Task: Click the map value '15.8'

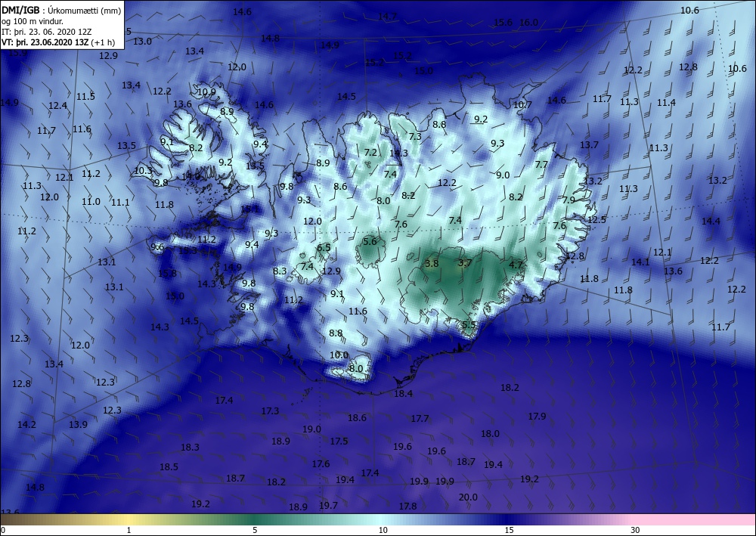Action: pyautogui.click(x=167, y=274)
